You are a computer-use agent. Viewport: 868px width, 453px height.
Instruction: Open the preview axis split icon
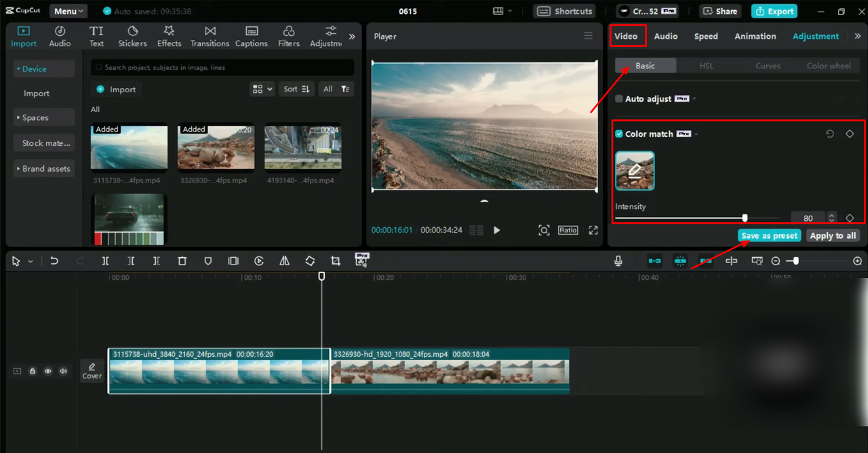[x=732, y=261]
